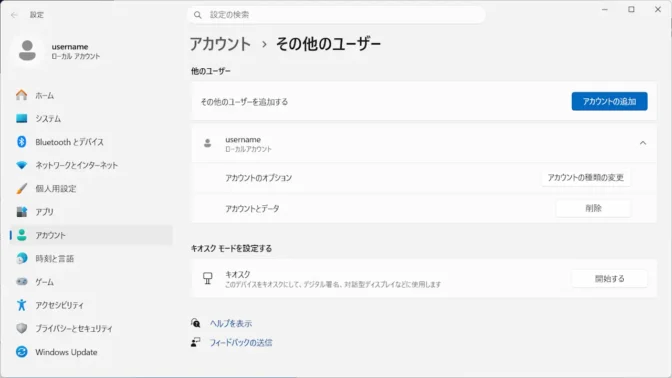Open the フィードバックの送信 link
The image size is (672, 378).
coord(240,342)
